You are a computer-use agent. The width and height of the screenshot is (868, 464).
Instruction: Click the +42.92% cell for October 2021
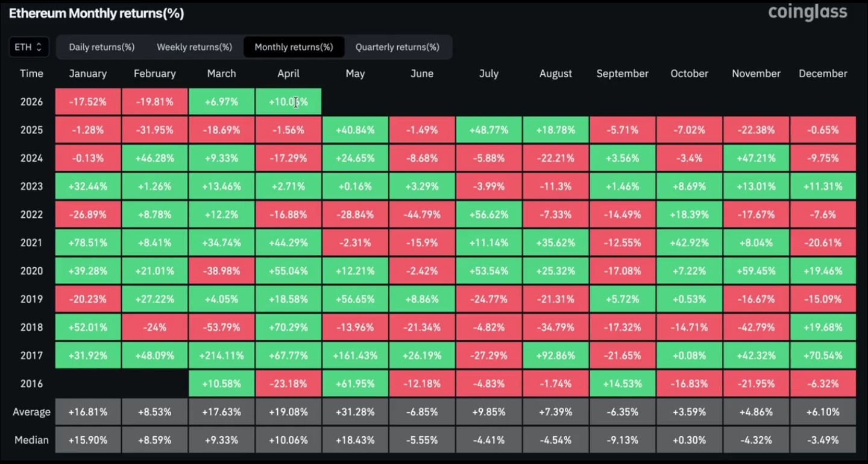pyautogui.click(x=690, y=243)
